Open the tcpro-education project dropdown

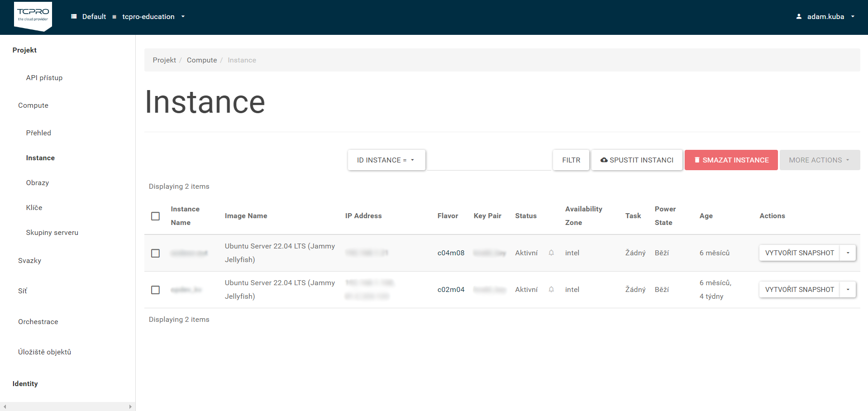[x=153, y=16]
